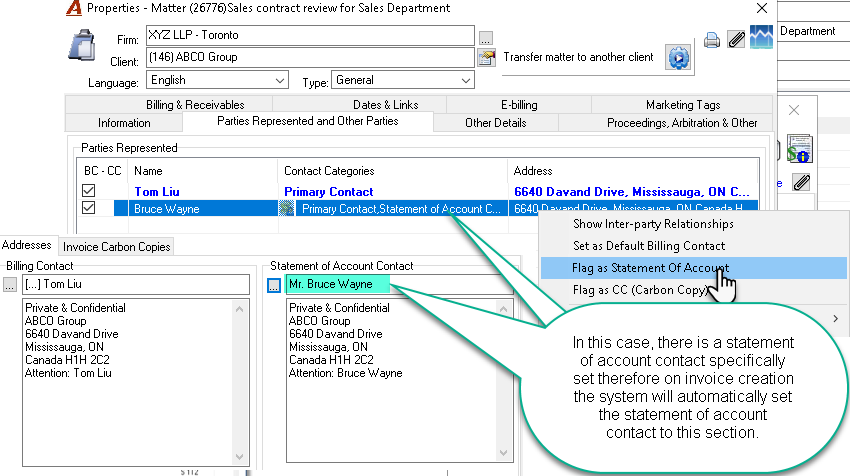
Task: Click scroll up arrow in Billing Contact address box
Action: pos(240,309)
